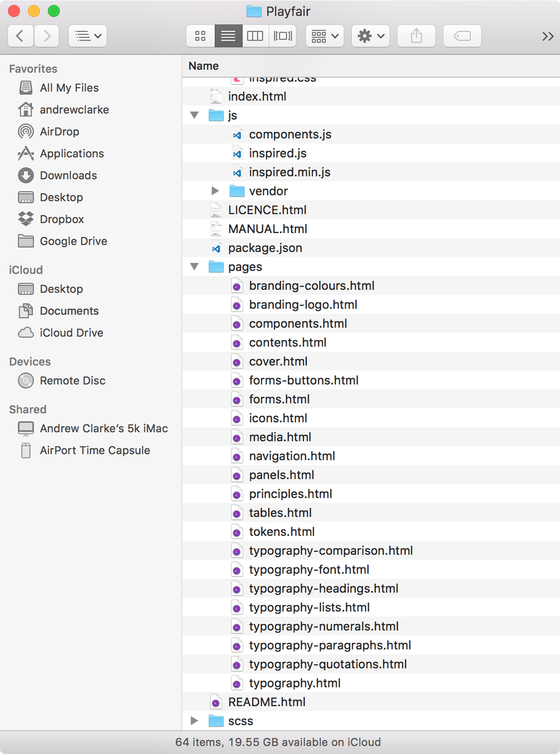Click the Share toolbar button
Viewport: 560px width, 754px height.
point(417,36)
